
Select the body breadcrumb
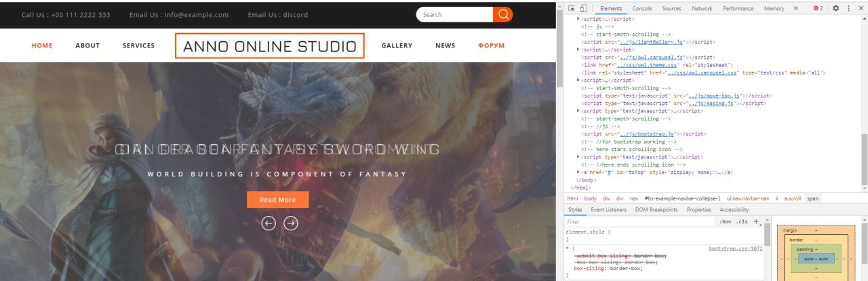pyautogui.click(x=591, y=198)
